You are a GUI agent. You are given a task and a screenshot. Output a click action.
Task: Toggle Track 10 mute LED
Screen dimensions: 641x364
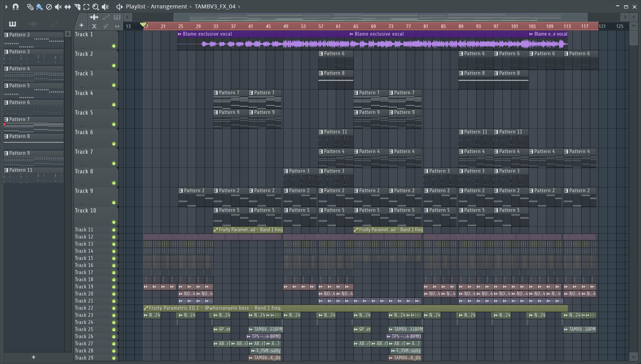click(x=114, y=222)
